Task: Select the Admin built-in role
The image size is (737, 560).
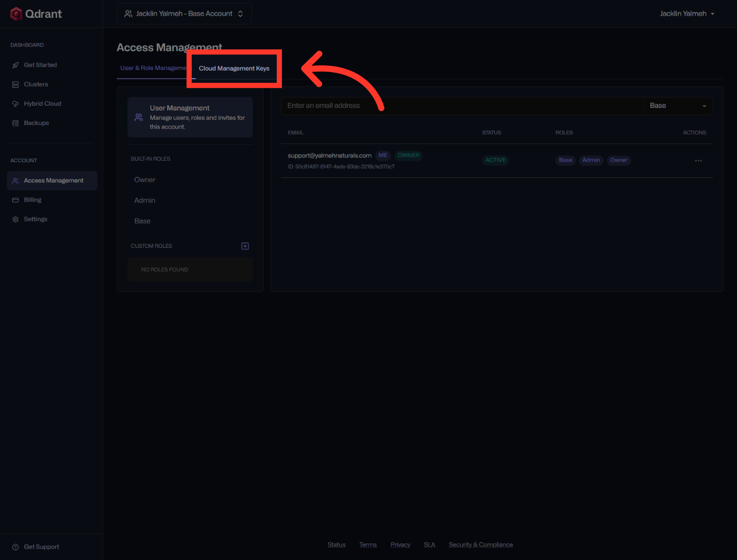Action: pos(145,201)
